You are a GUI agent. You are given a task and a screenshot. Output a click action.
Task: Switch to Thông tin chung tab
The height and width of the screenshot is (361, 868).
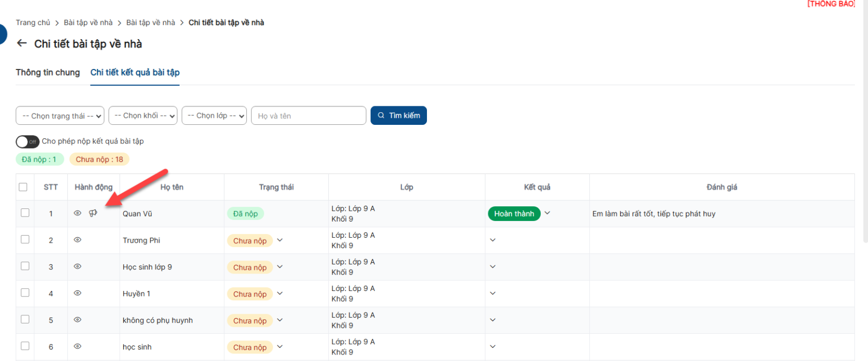[x=48, y=73]
